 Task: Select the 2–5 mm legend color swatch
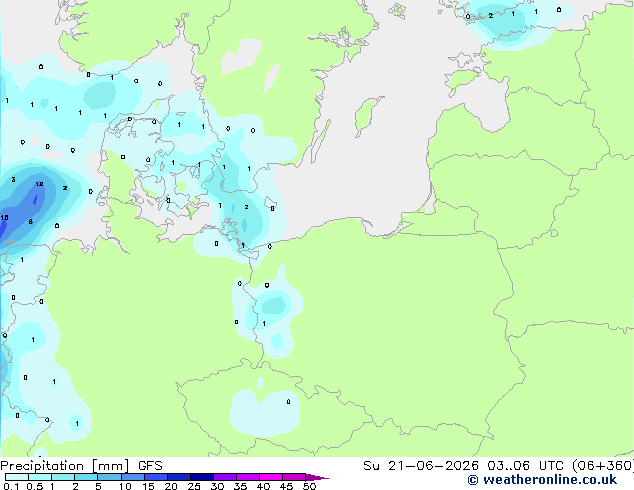(86, 477)
